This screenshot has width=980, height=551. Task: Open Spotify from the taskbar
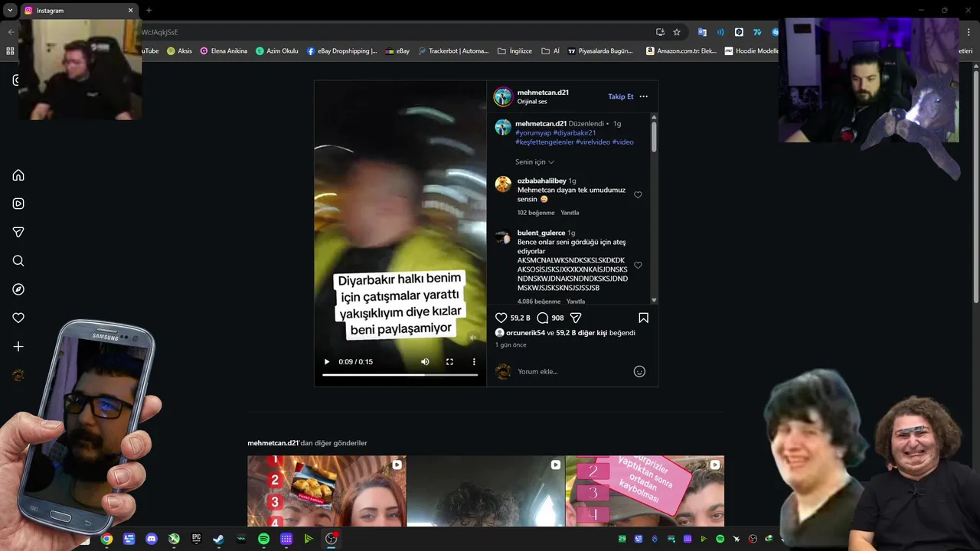[x=263, y=539]
